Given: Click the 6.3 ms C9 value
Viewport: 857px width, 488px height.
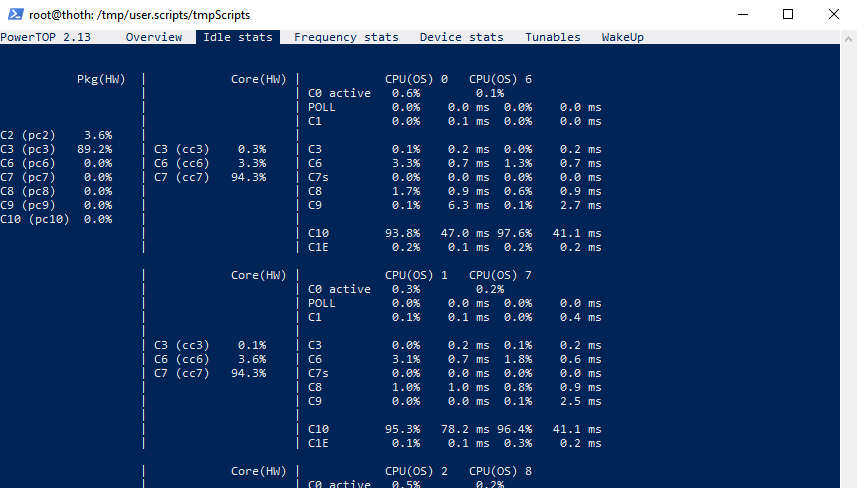Looking at the screenshot, I should (x=468, y=205).
